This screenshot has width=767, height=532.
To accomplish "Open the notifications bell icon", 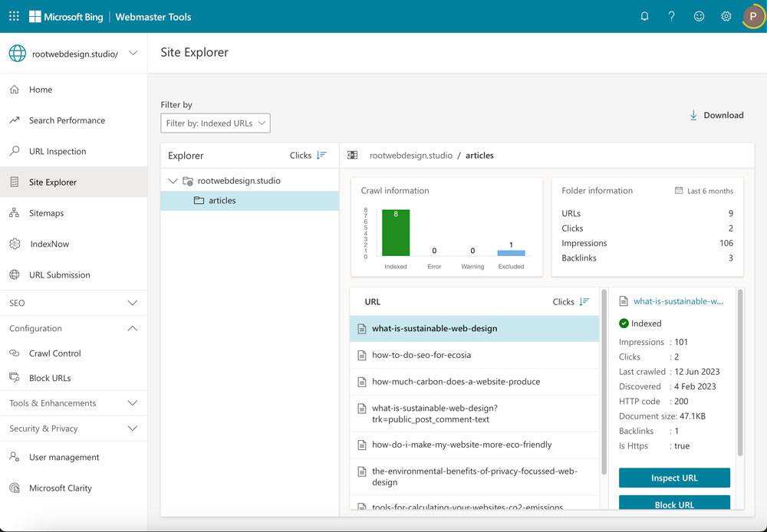I will click(x=645, y=16).
